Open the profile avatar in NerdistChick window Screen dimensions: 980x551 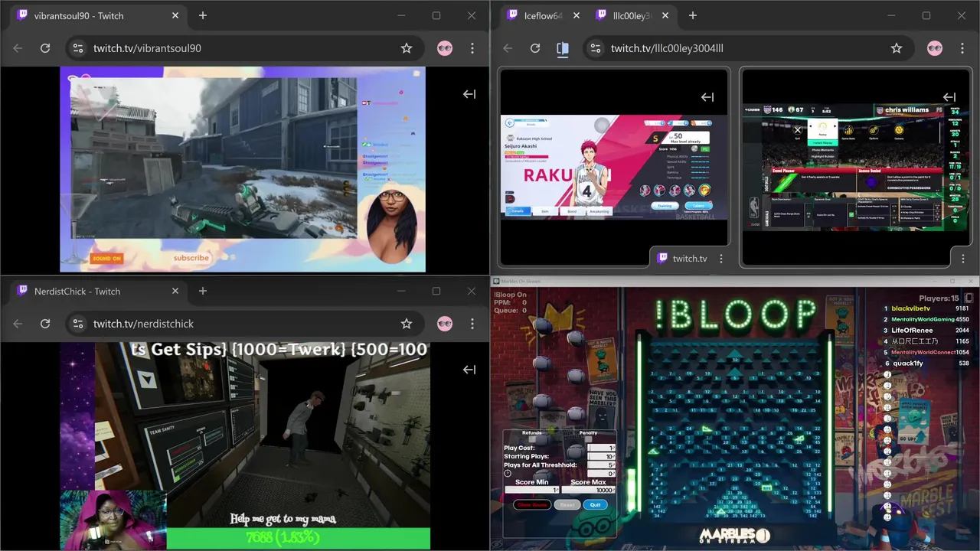pos(445,324)
